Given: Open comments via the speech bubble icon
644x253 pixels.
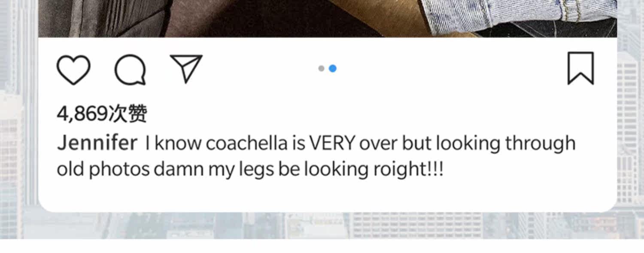Looking at the screenshot, I should tap(130, 69).
